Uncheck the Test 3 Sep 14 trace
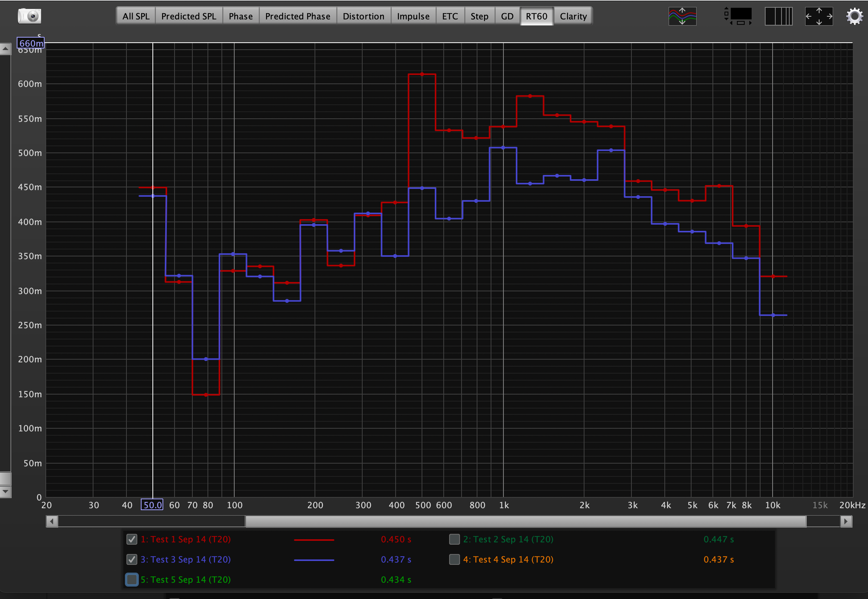The image size is (868, 599). pos(132,559)
